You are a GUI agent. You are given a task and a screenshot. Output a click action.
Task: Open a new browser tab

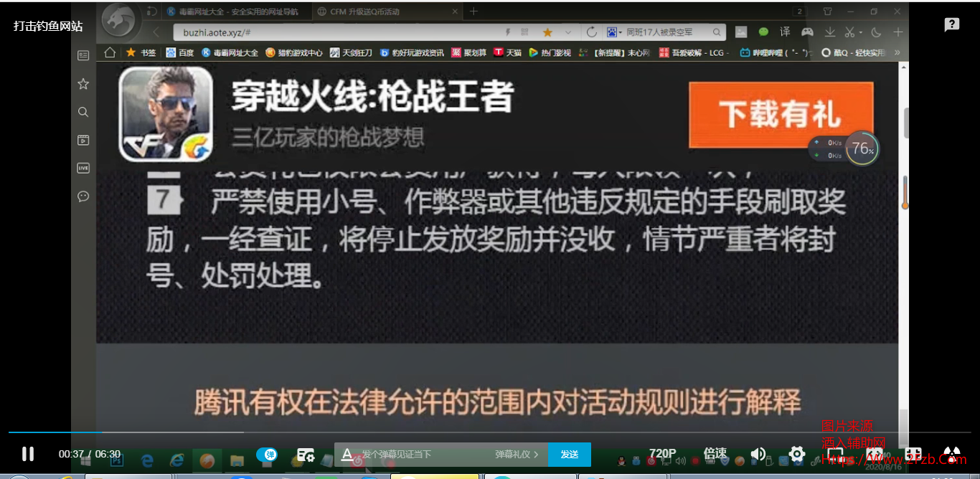(473, 11)
